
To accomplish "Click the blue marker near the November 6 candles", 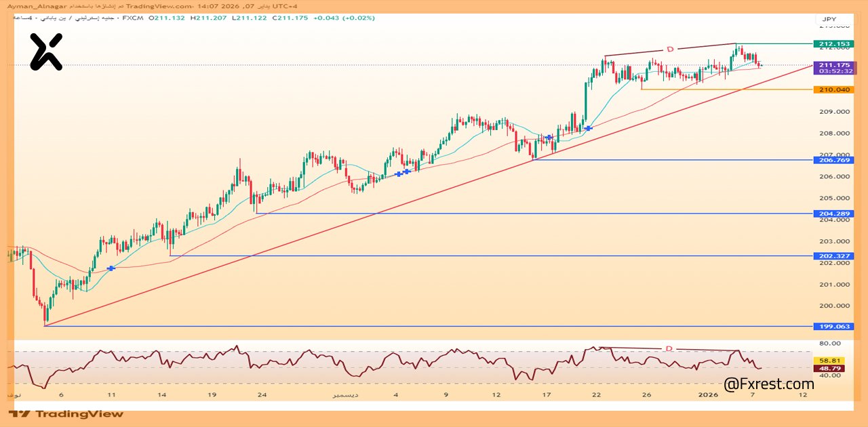I will pyautogui.click(x=111, y=268).
